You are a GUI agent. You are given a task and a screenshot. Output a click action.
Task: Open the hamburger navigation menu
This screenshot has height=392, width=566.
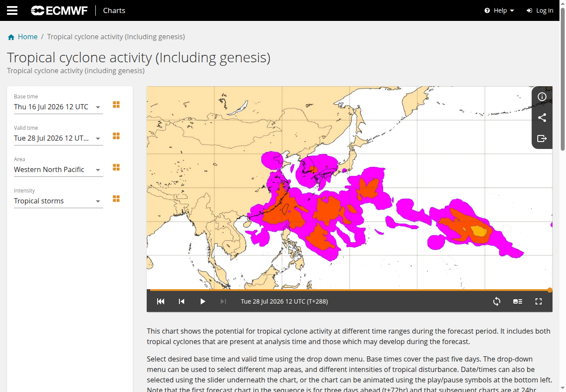coord(12,10)
